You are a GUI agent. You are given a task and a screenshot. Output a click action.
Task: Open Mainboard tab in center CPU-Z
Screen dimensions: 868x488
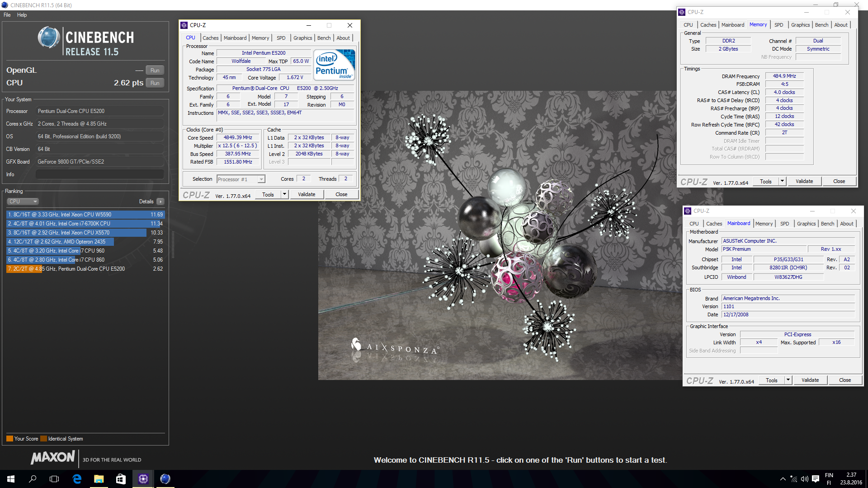pyautogui.click(x=235, y=38)
